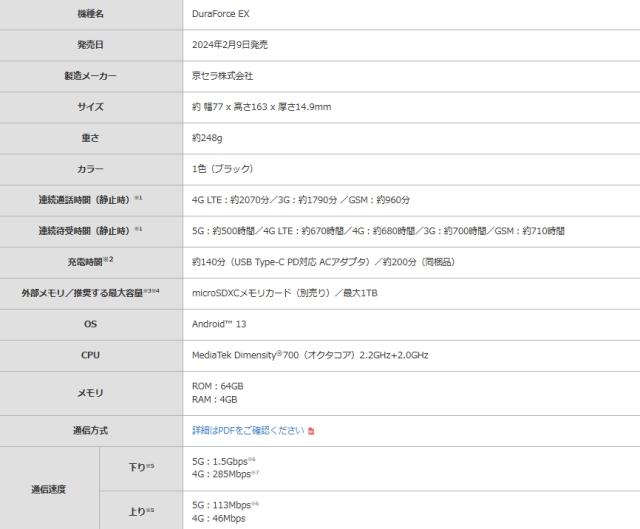Select the uplink 5G：113Mbps value
Viewport: 640px width, 529px height.
pos(225,505)
